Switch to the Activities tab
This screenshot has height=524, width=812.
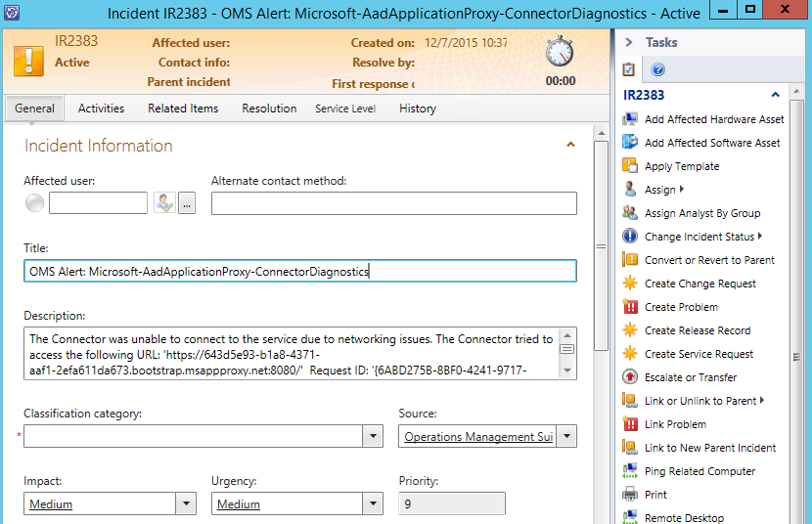(x=101, y=109)
